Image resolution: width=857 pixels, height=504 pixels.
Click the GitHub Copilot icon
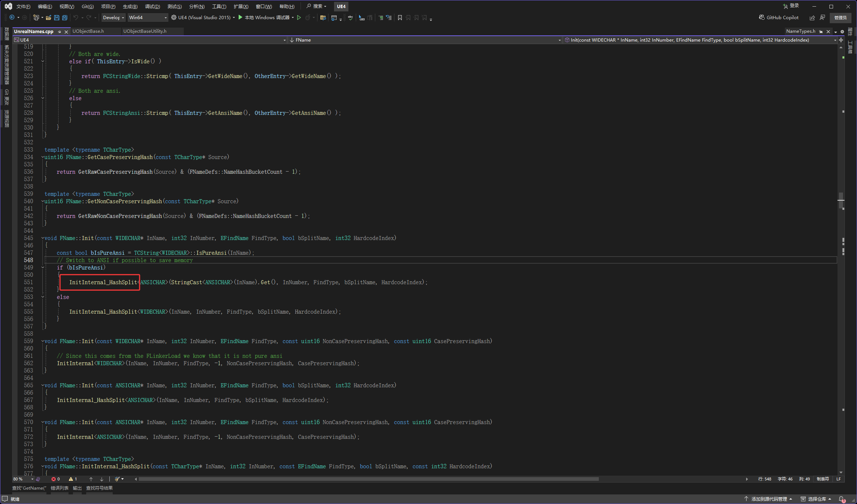point(762,18)
